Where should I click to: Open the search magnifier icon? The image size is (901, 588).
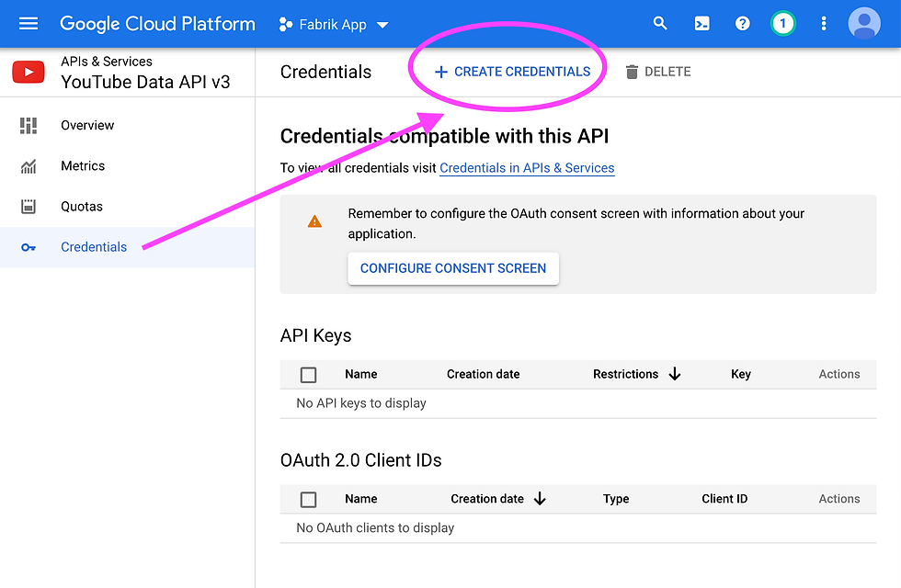pos(660,24)
